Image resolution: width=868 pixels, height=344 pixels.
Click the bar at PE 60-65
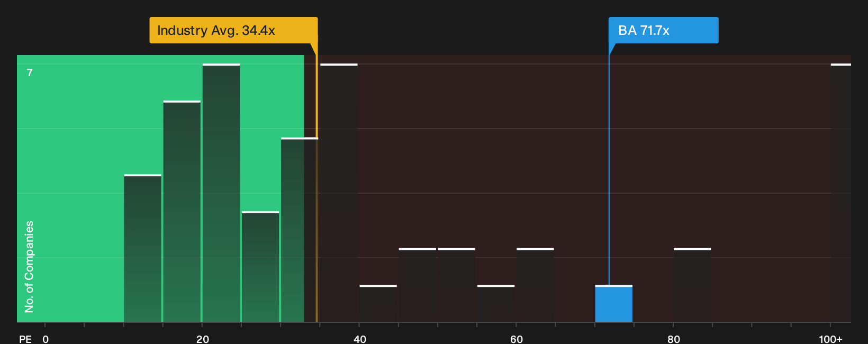[535, 285]
